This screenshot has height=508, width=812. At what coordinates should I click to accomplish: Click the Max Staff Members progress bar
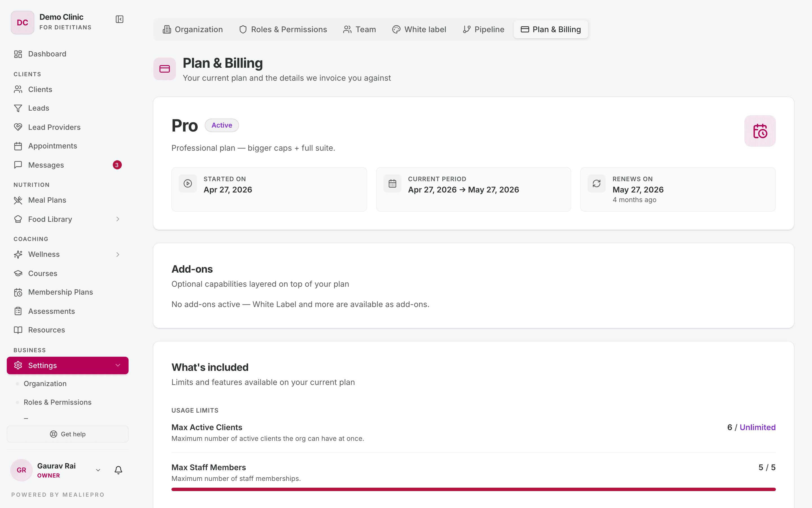tap(473, 490)
